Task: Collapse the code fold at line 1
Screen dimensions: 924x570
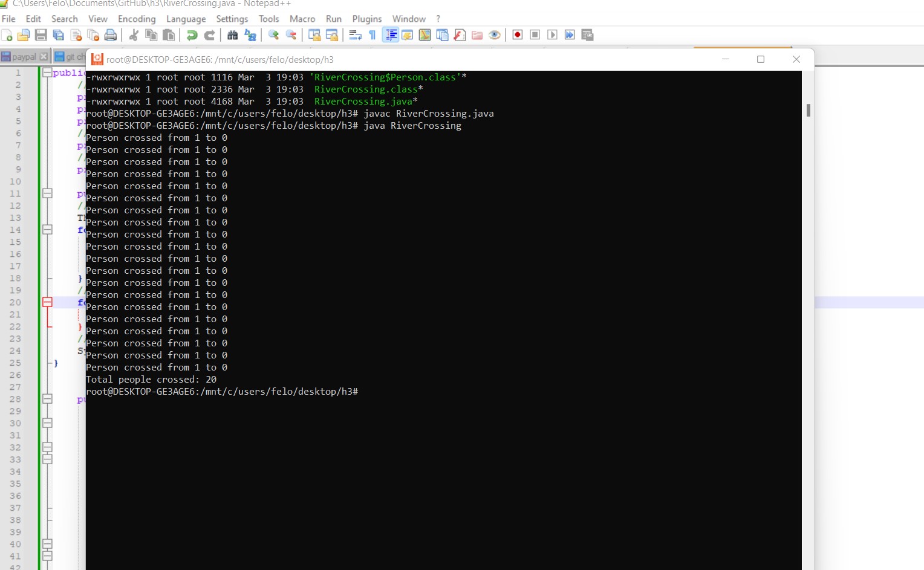Action: 47,73
